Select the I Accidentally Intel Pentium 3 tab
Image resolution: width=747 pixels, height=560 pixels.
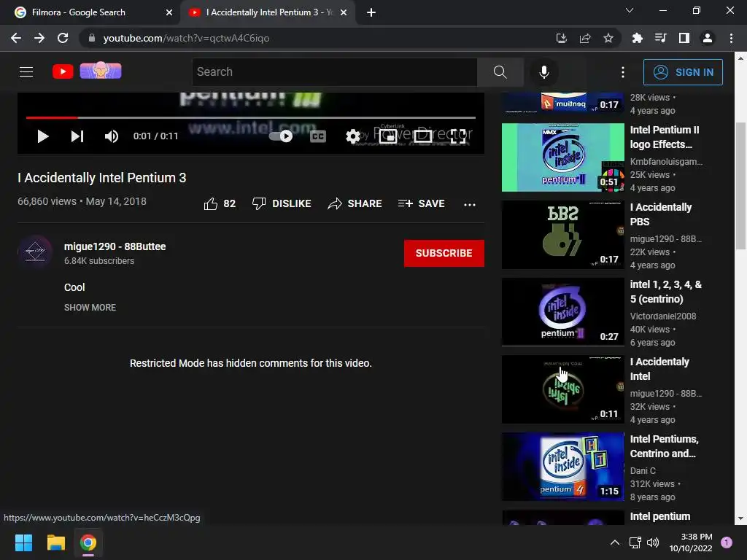269,12
